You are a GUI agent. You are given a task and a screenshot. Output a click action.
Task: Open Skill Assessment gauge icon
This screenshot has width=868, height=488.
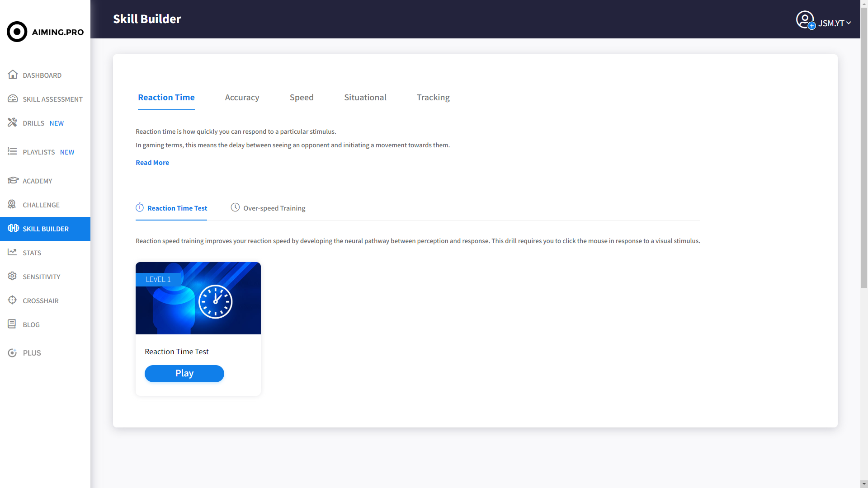pos(13,99)
